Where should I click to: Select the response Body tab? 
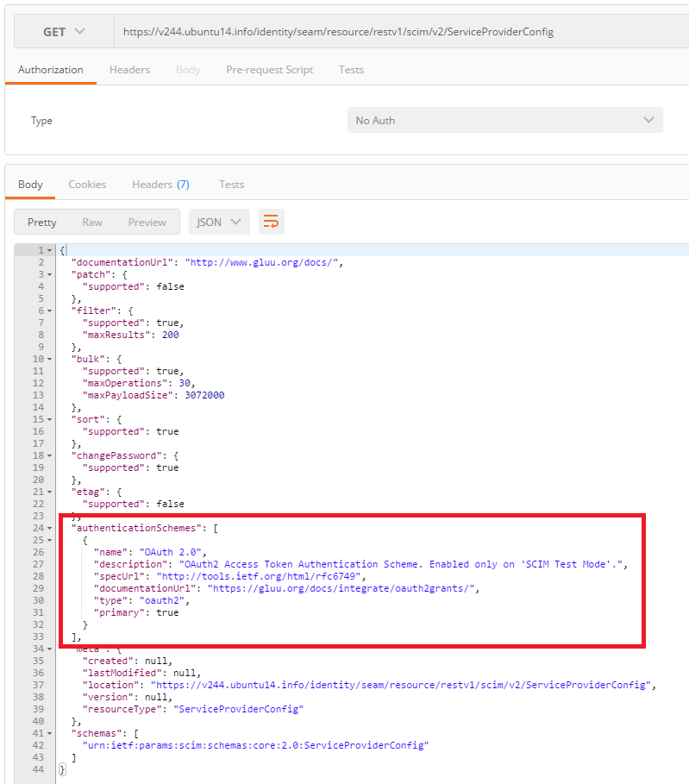pos(30,185)
